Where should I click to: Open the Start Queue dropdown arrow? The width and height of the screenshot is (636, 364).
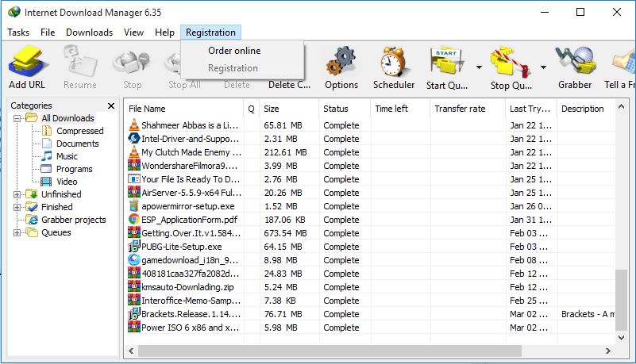coord(479,67)
